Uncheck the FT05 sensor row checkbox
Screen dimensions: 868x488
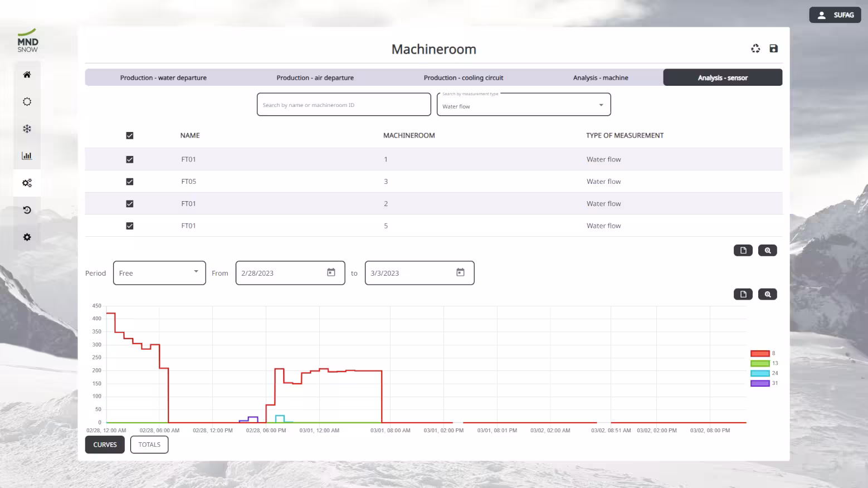click(130, 182)
